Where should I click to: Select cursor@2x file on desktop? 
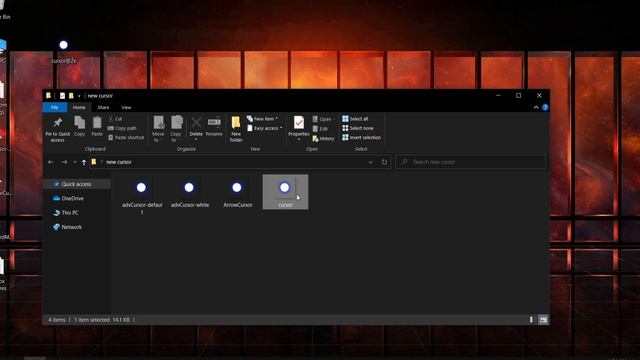[x=64, y=51]
